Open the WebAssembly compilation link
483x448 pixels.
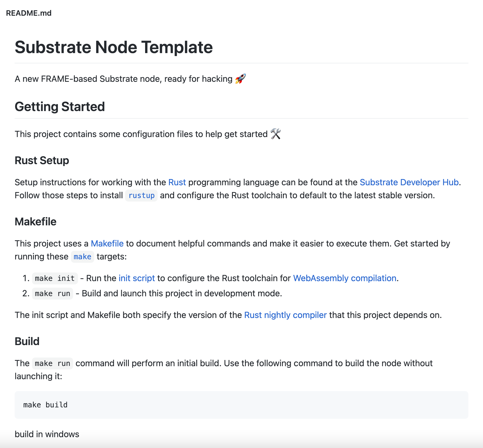click(345, 278)
